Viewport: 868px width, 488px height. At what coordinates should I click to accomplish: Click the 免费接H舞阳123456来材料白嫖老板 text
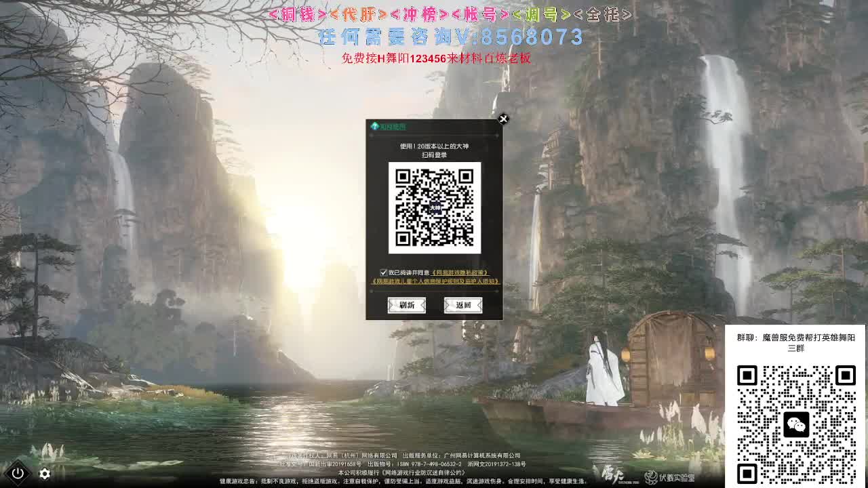click(x=436, y=58)
